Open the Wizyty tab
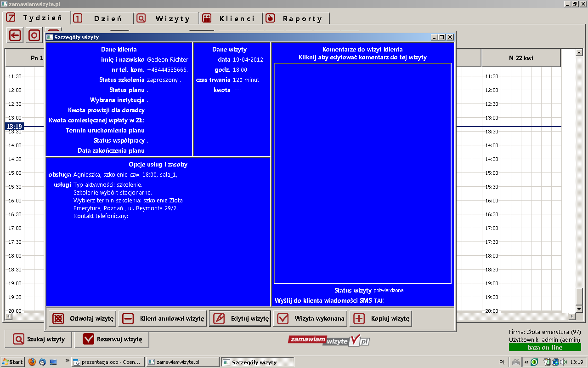Viewport: 588px width, 368px height. [166, 18]
